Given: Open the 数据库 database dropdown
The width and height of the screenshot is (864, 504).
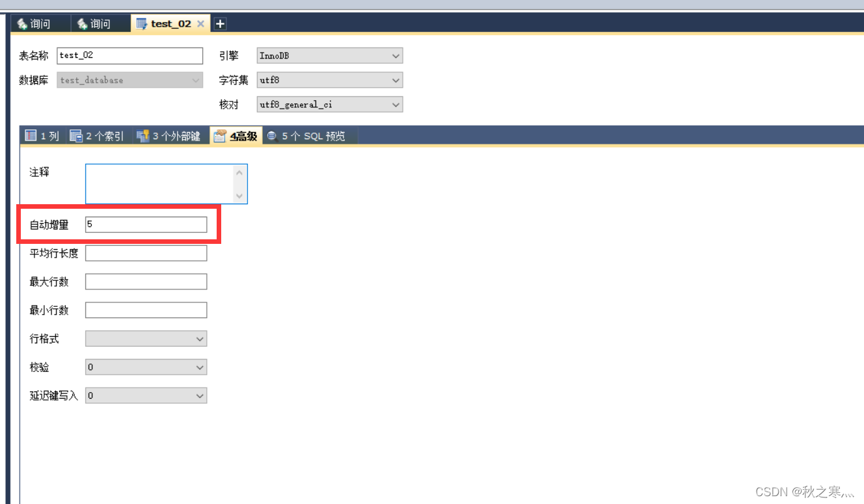Looking at the screenshot, I should tap(130, 80).
